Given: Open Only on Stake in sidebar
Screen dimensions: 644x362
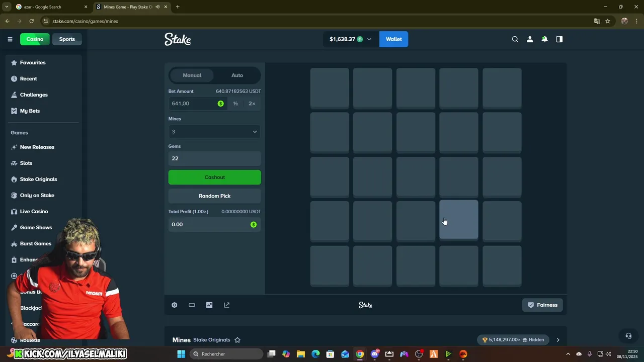Looking at the screenshot, I should coord(37,196).
